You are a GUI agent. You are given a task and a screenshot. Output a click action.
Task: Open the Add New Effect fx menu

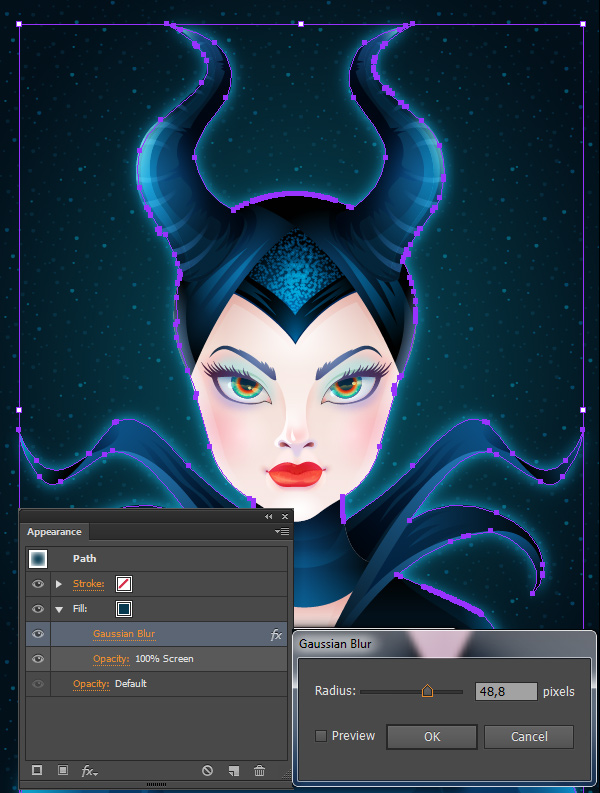(x=89, y=771)
